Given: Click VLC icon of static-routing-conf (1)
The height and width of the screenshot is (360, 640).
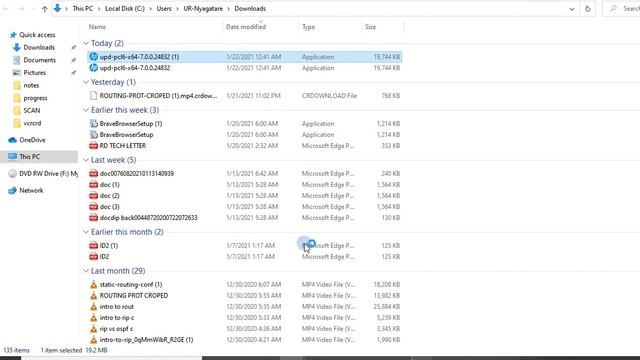Looking at the screenshot, I should pyautogui.click(x=93, y=284).
